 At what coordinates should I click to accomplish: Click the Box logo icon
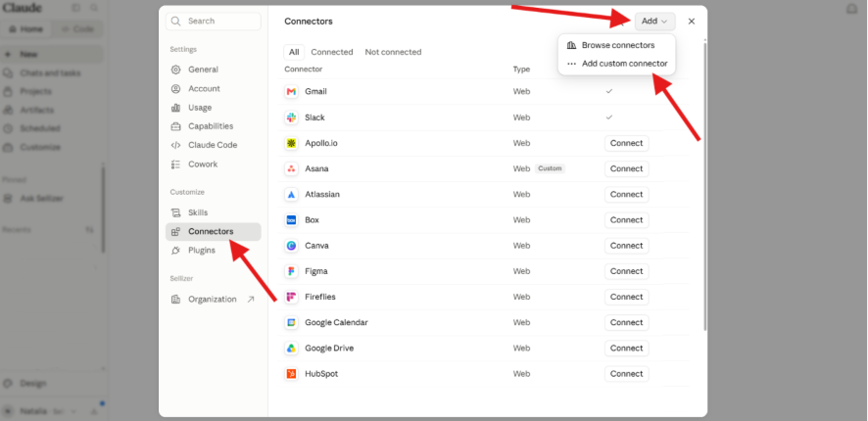tap(291, 220)
